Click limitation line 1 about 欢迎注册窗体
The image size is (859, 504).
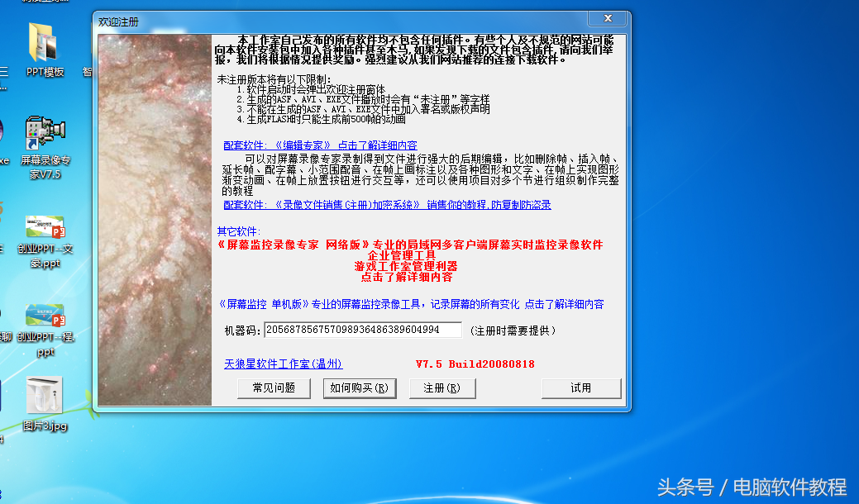point(311,89)
